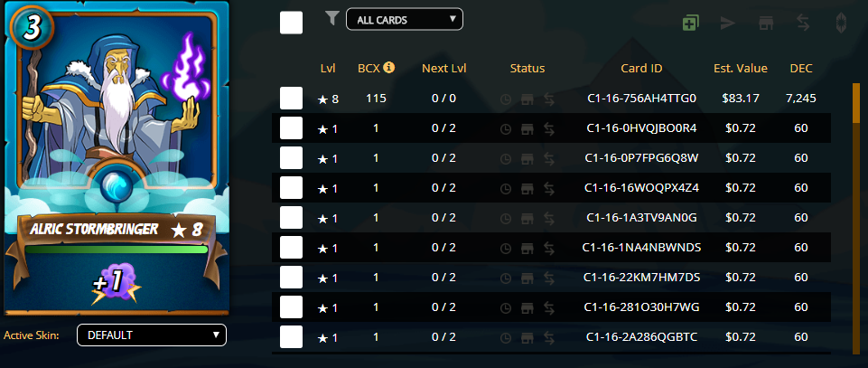Click the DEC column header
This screenshot has width=868, height=368.
pos(800,68)
